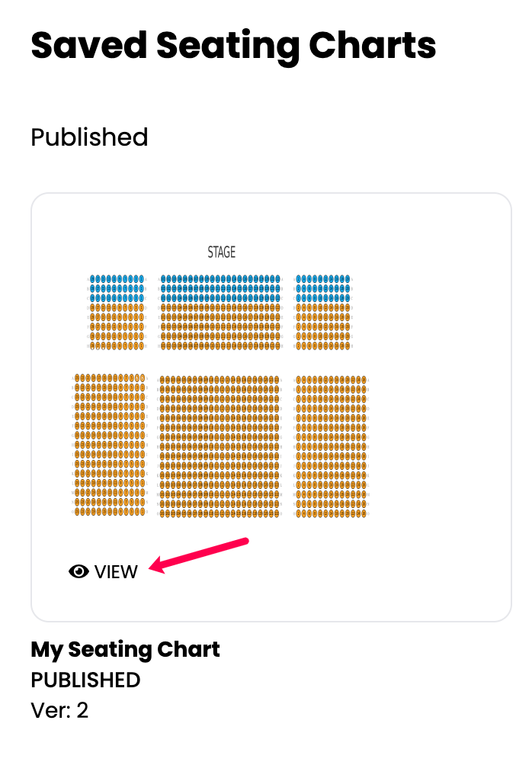Screen dimensions: 532x775
Task: Click the eye icon beside VIEW
Action: 79,571
